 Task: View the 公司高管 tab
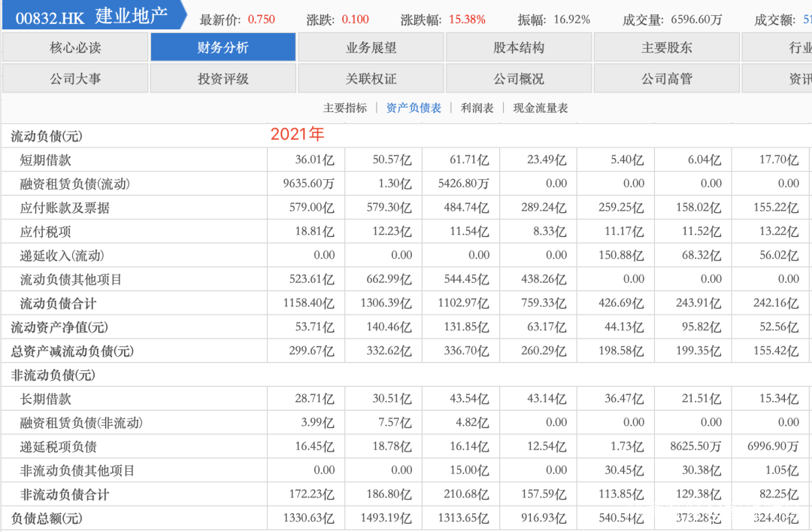(667, 78)
